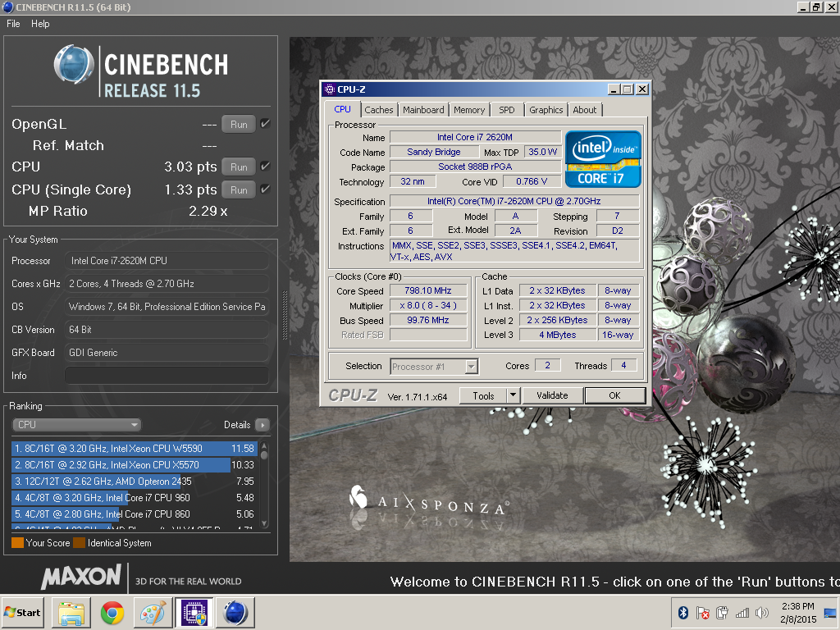The image size is (840, 630).
Task: Click the Specification i7-2620M field
Action: coord(514,201)
